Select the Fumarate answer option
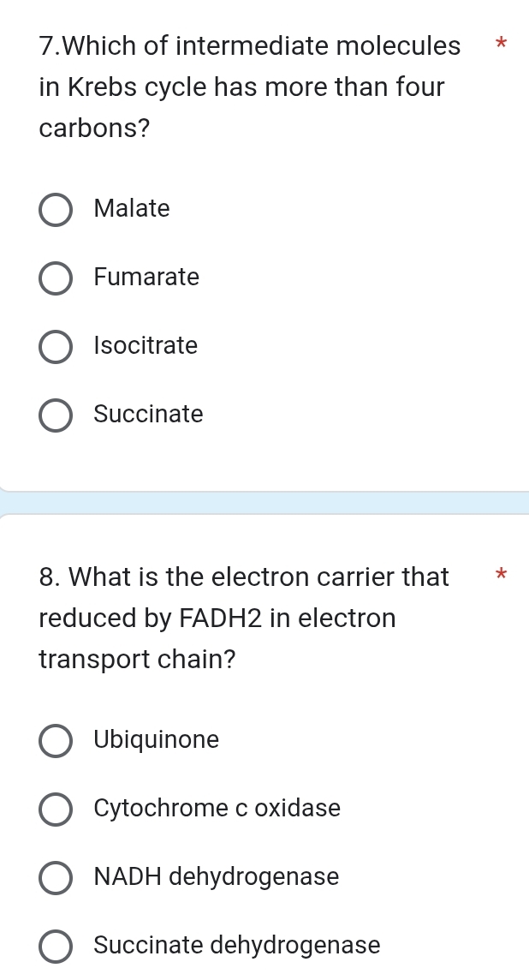Viewport: 529px width, 980px height. pos(56,278)
